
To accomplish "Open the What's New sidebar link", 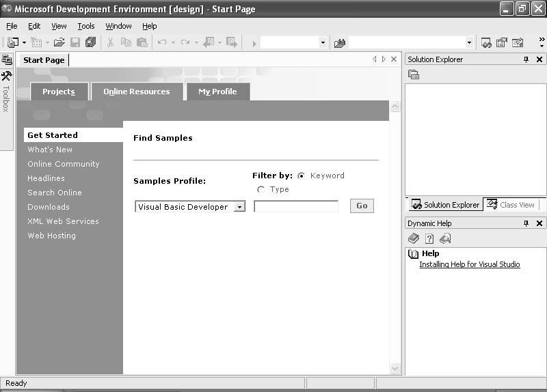I will 50,150.
